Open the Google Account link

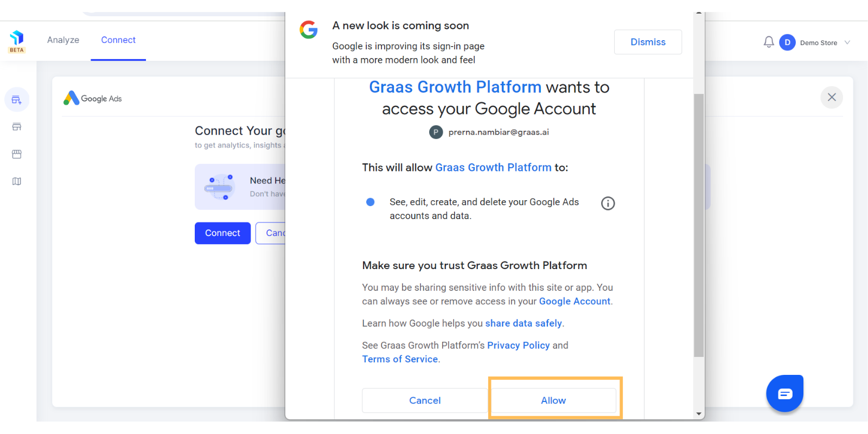pos(575,302)
